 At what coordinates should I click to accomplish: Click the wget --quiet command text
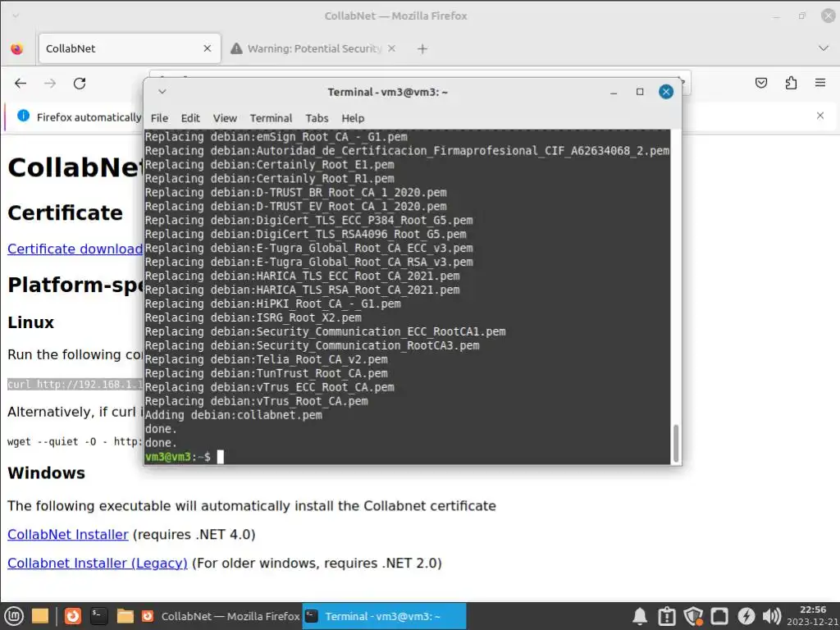tap(75, 441)
